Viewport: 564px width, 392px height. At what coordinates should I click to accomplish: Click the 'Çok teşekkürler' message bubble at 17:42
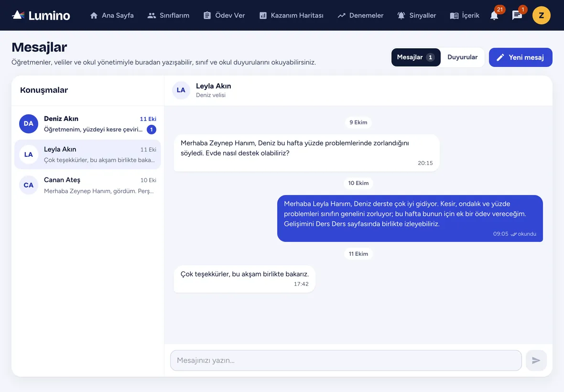[245, 279]
